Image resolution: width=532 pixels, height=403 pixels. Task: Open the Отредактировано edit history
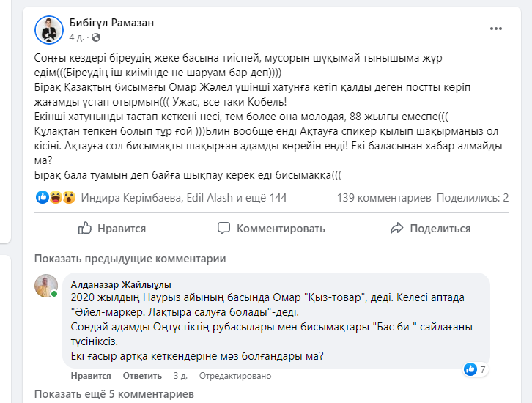point(234,376)
